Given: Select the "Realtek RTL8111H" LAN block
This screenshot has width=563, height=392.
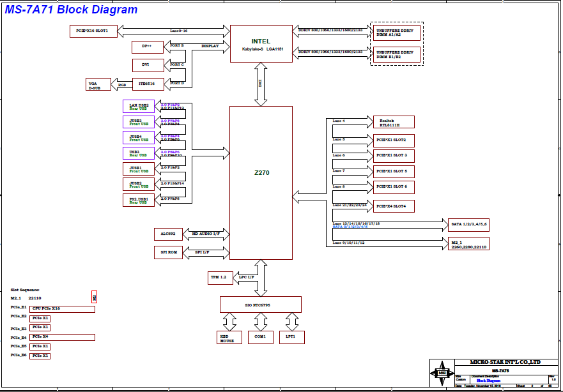Looking at the screenshot, I should [x=394, y=122].
